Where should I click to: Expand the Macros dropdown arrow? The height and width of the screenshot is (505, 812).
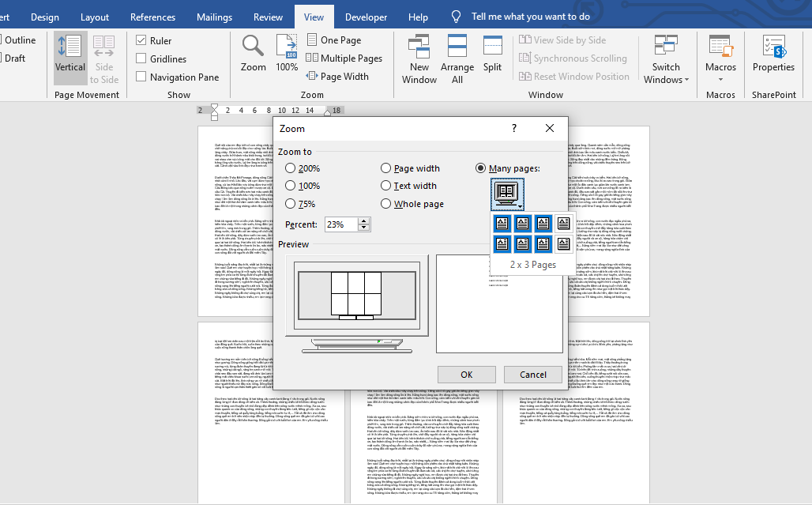[720, 80]
